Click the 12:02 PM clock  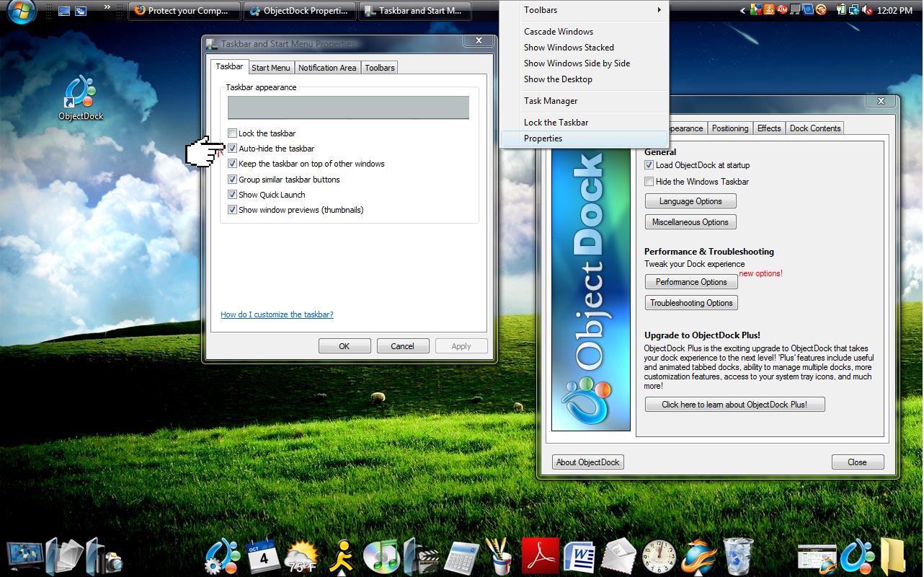(895, 11)
